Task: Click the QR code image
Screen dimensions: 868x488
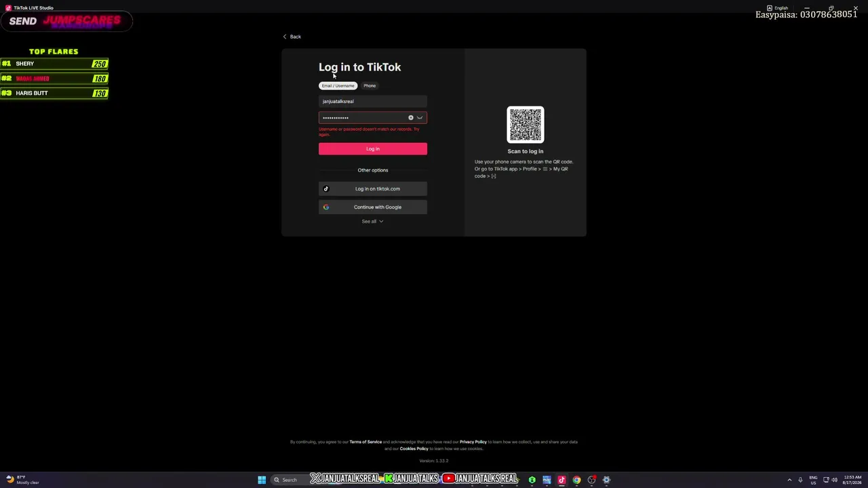Action: click(526, 125)
